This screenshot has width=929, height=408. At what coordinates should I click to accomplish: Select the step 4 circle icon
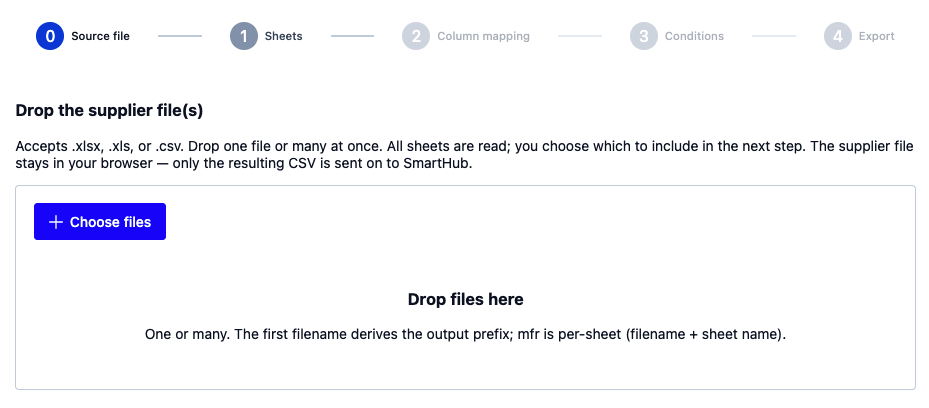point(838,36)
